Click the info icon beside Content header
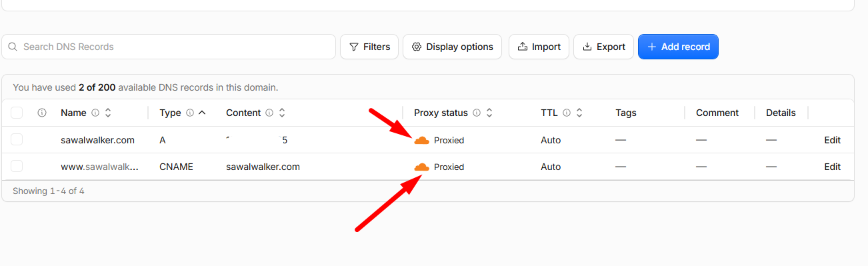This screenshot has width=868, height=266. (269, 113)
